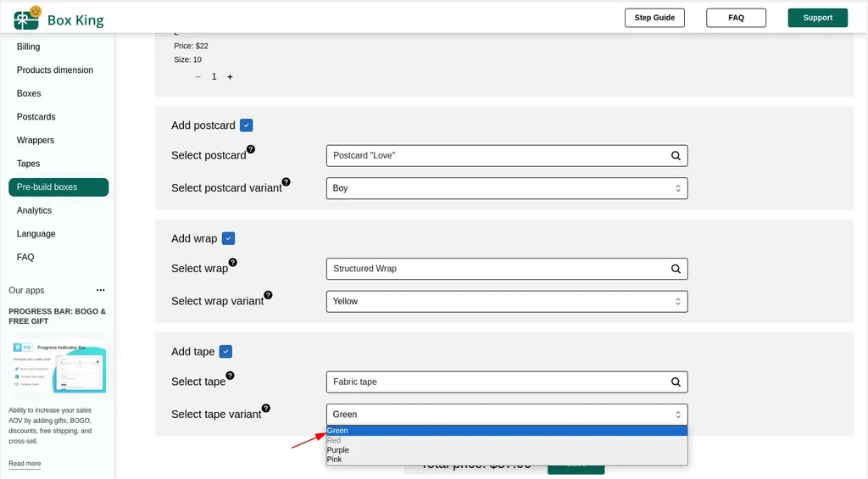Click the Box King brand name
The height and width of the screenshot is (479, 868).
point(75,20)
